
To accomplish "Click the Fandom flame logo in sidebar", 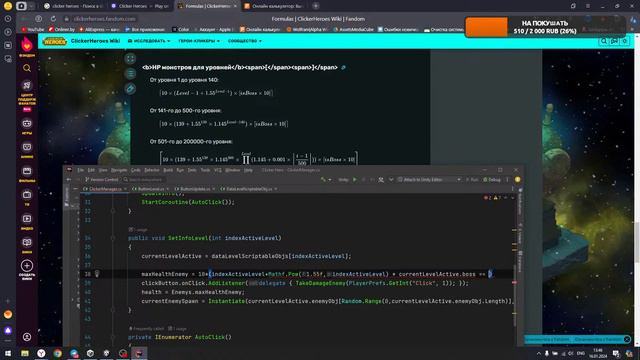I will coord(27,44).
